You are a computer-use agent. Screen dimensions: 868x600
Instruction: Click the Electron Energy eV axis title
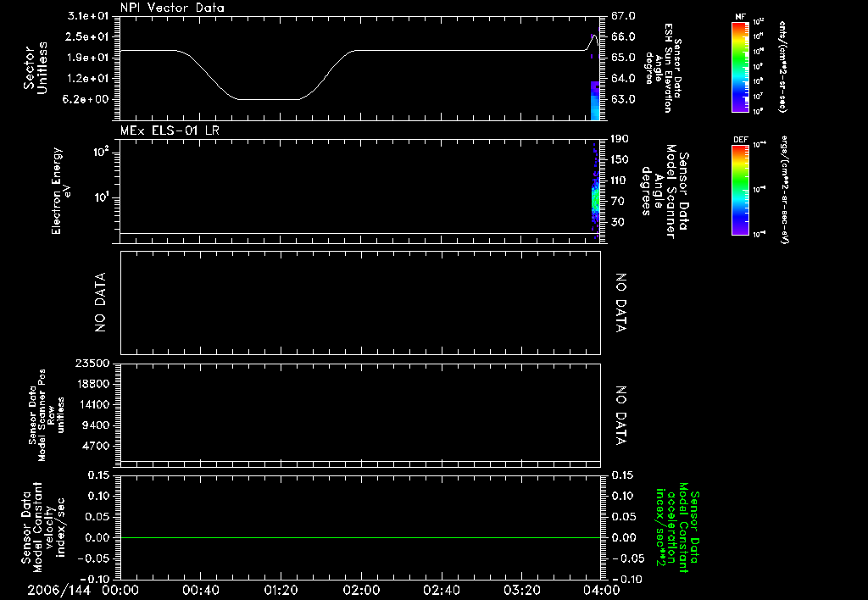(x=61, y=191)
